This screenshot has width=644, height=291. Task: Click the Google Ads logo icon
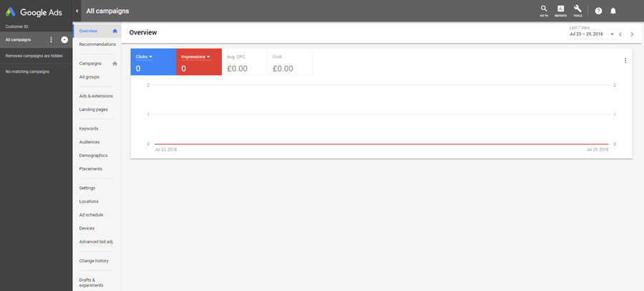[10, 12]
